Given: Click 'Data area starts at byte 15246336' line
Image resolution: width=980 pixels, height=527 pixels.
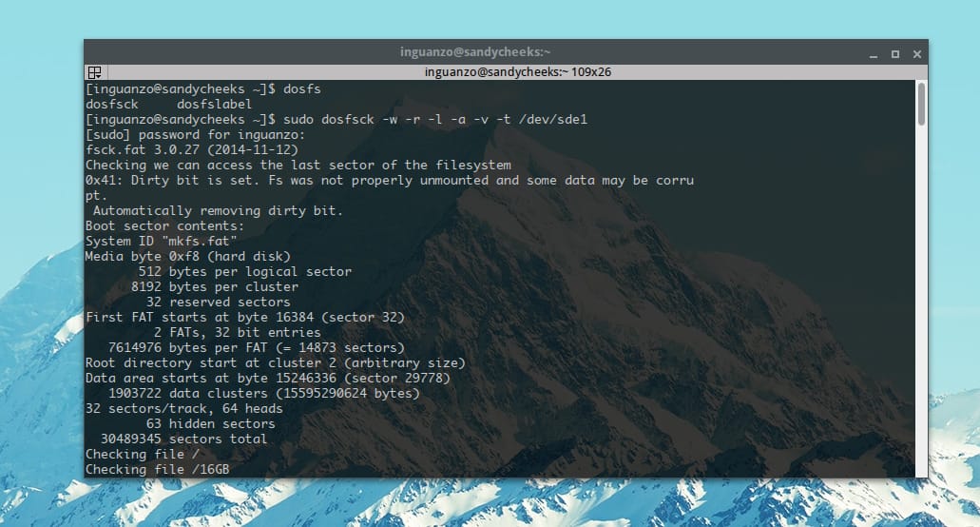Looking at the screenshot, I should pyautogui.click(x=267, y=379).
